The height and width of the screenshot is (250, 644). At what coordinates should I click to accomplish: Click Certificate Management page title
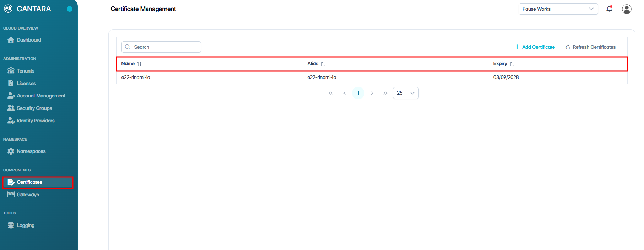tap(143, 9)
